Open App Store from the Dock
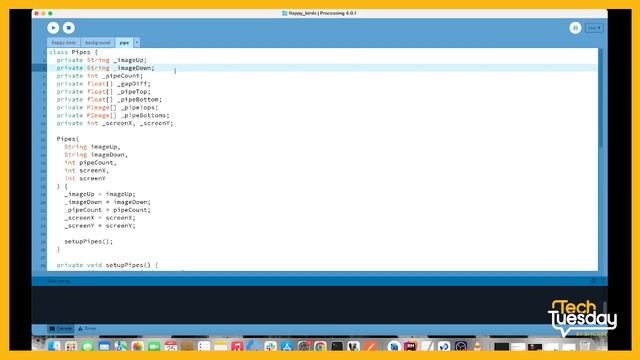This screenshot has width=640, height=360. click(287, 346)
